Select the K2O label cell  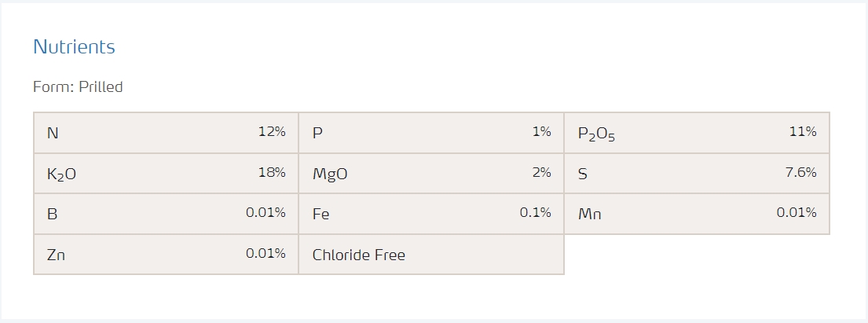click(61, 174)
